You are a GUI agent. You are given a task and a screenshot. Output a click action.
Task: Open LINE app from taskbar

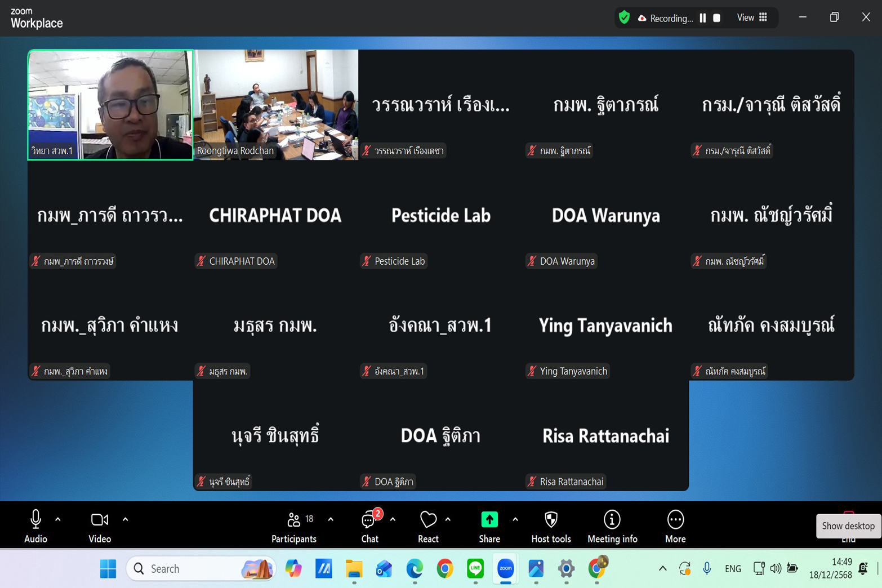pyautogui.click(x=475, y=569)
